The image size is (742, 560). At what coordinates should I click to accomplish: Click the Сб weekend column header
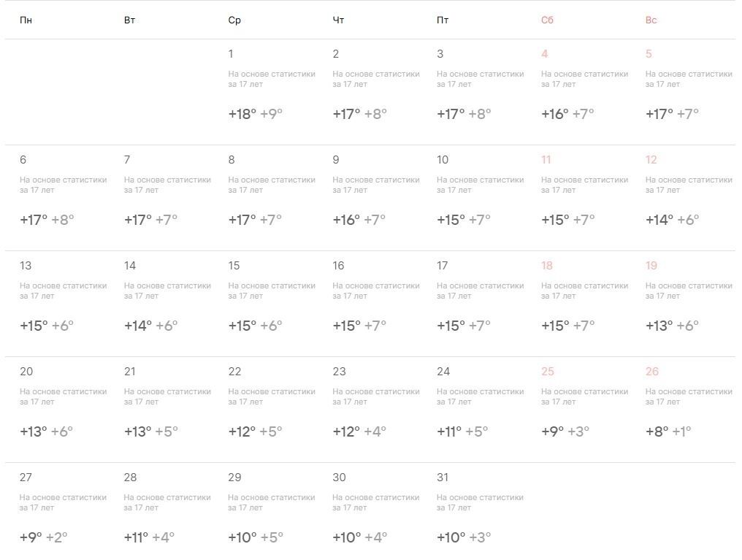[x=547, y=20]
